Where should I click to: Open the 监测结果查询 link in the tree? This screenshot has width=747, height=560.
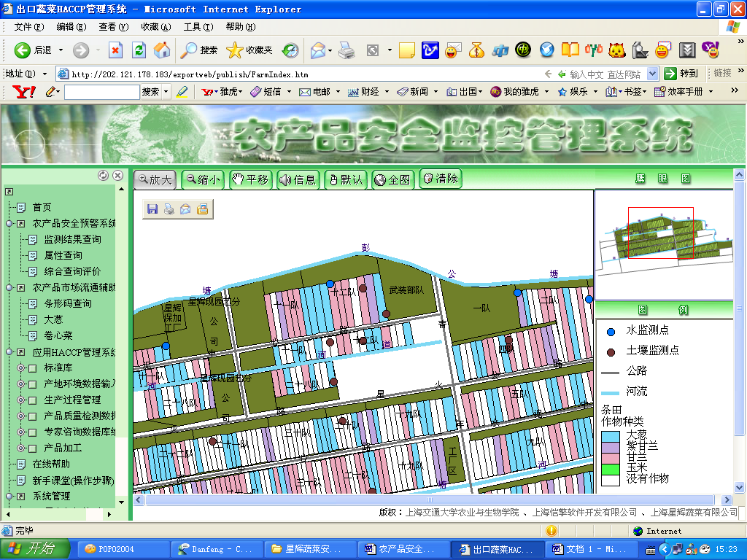coord(72,239)
